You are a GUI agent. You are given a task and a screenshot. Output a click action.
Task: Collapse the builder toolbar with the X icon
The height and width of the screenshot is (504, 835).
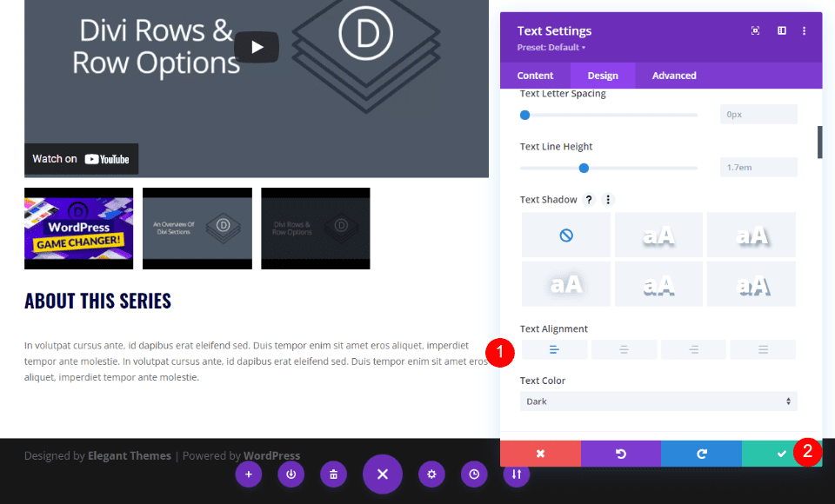[x=382, y=474]
